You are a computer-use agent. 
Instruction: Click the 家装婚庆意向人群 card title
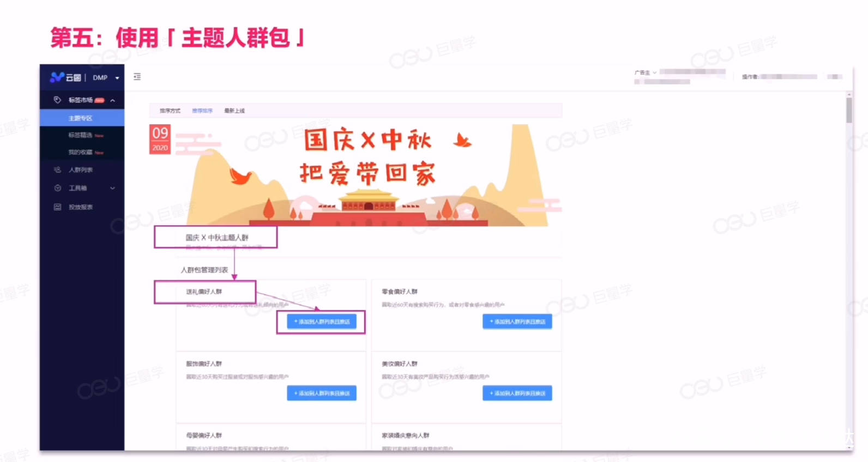(x=406, y=435)
